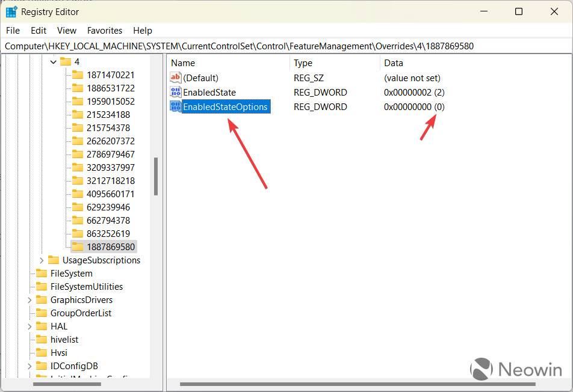Select the FileSystemUtilities folder icon
This screenshot has width=573, height=392.
pyautogui.click(x=42, y=287)
